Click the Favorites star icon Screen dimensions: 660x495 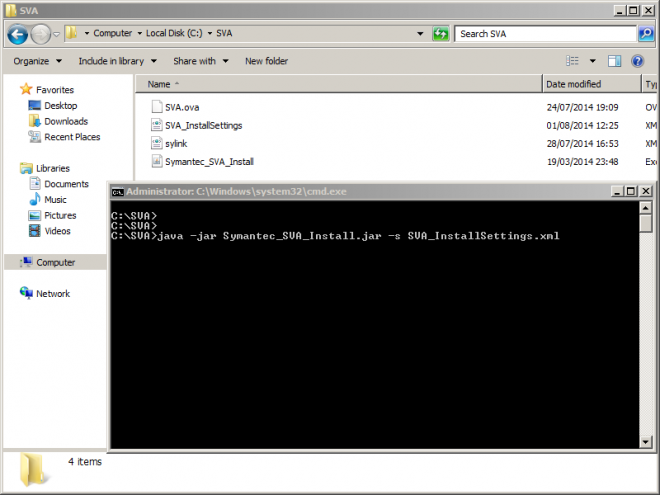(26, 89)
